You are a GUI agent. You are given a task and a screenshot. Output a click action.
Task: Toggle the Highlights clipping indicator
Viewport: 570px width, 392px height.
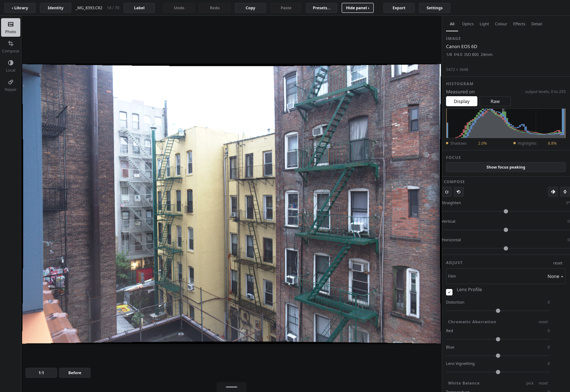pos(525,143)
